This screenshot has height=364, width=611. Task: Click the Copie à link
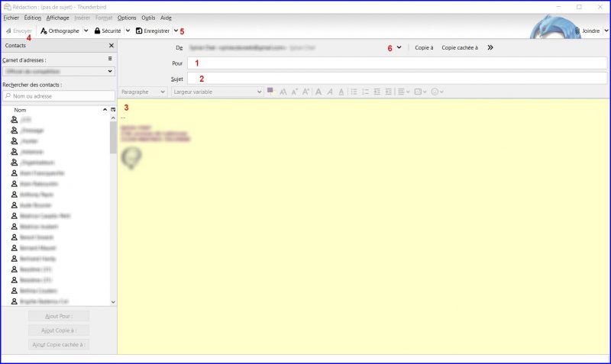click(x=424, y=47)
